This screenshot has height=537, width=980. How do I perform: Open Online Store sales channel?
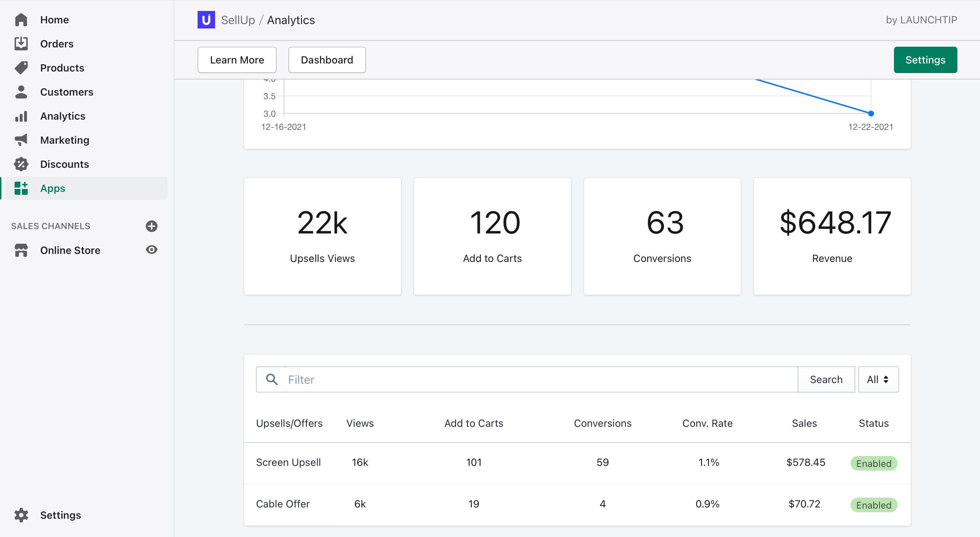(70, 250)
